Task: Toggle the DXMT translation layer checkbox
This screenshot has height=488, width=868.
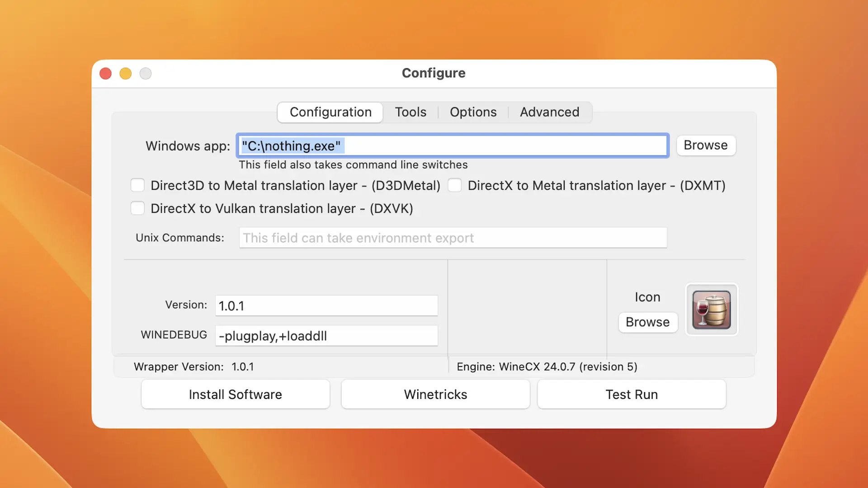Action: 455,185
